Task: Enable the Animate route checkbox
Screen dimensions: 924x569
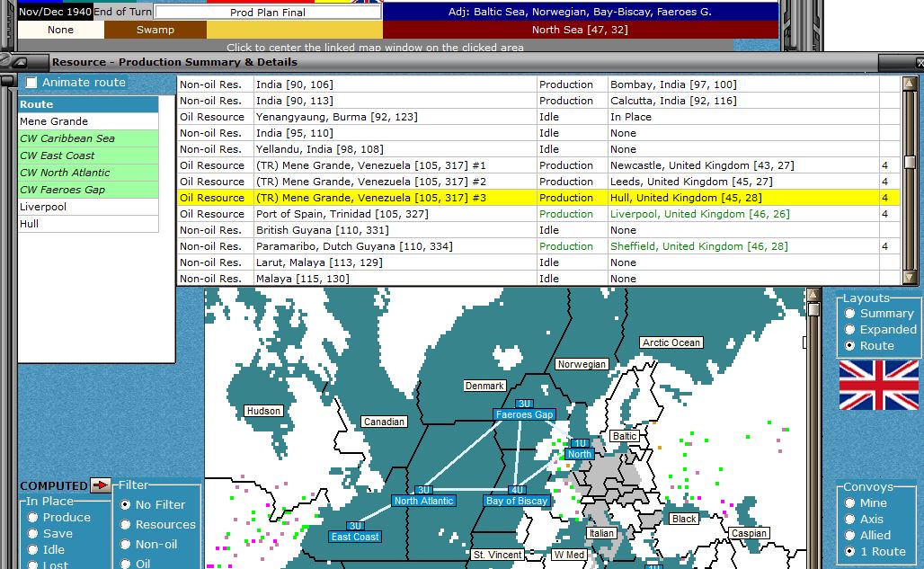Action: pos(31,83)
